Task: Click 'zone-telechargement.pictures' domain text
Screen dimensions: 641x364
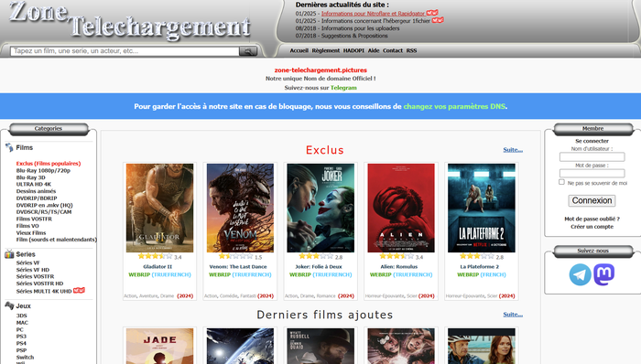Action: coord(320,70)
